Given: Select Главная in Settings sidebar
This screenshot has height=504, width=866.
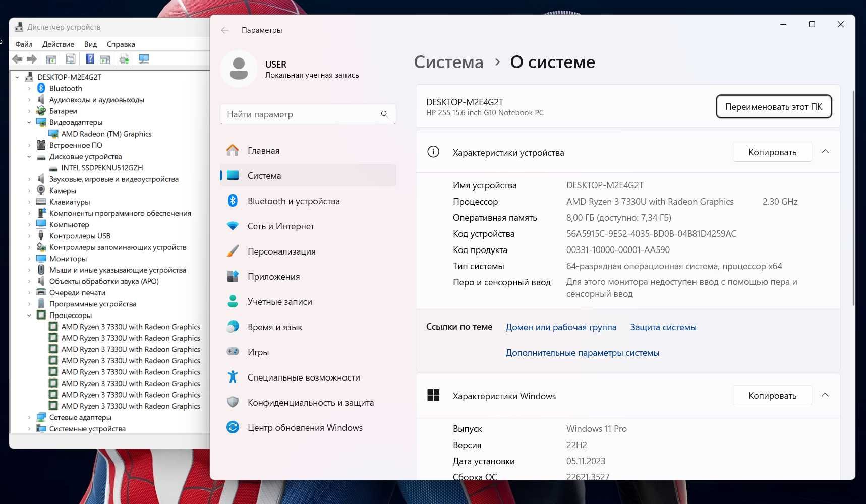Looking at the screenshot, I should coord(308,150).
